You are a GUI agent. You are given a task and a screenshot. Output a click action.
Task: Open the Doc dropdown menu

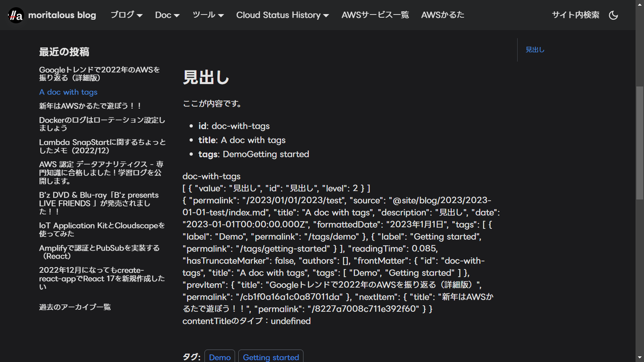[x=167, y=15]
